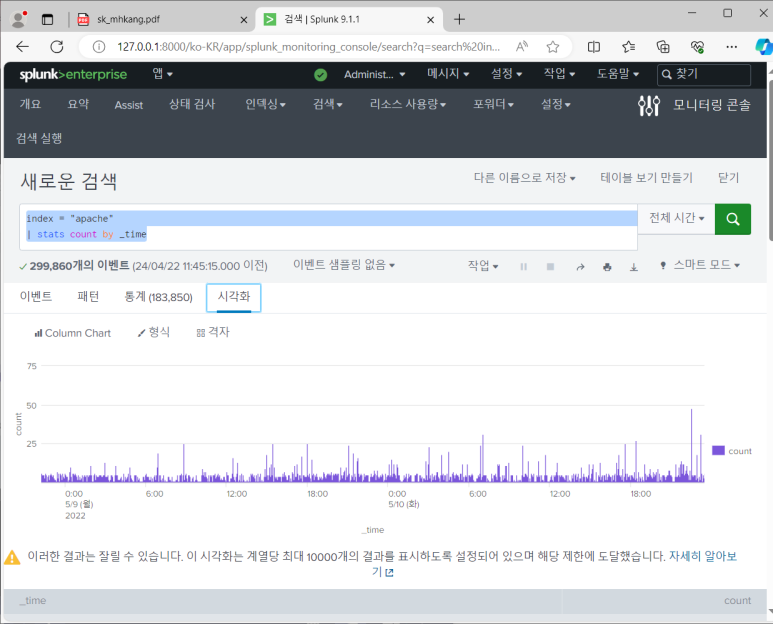This screenshot has width=773, height=624.
Task: Click inside the search query editor
Action: 328,227
